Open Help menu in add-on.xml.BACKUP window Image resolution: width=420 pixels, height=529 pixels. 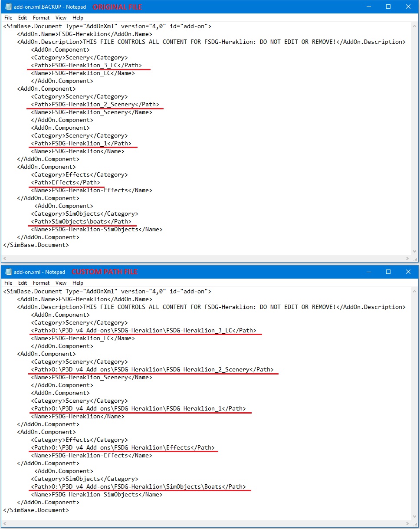coord(78,18)
